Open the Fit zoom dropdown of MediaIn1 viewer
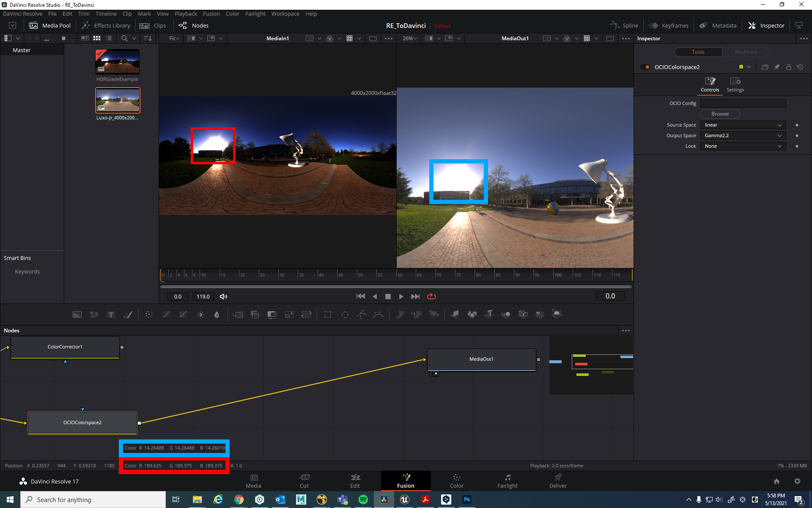Screen dimensions: 812x508 pyautogui.click(x=174, y=39)
